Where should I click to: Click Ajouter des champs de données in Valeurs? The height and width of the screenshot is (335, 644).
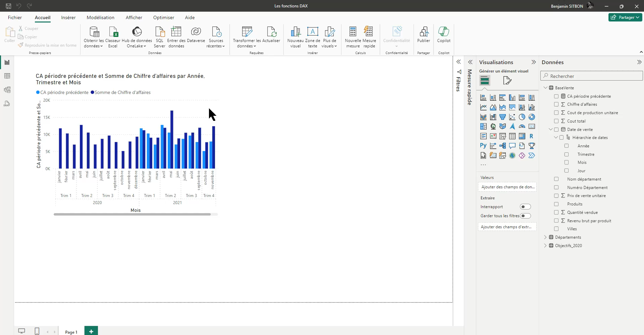click(507, 187)
